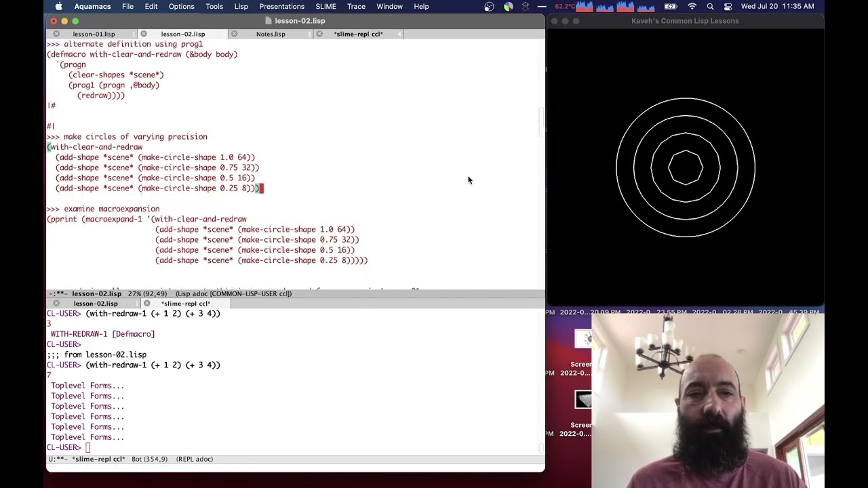Open Spotlight search
868x488 pixels.
[710, 7]
